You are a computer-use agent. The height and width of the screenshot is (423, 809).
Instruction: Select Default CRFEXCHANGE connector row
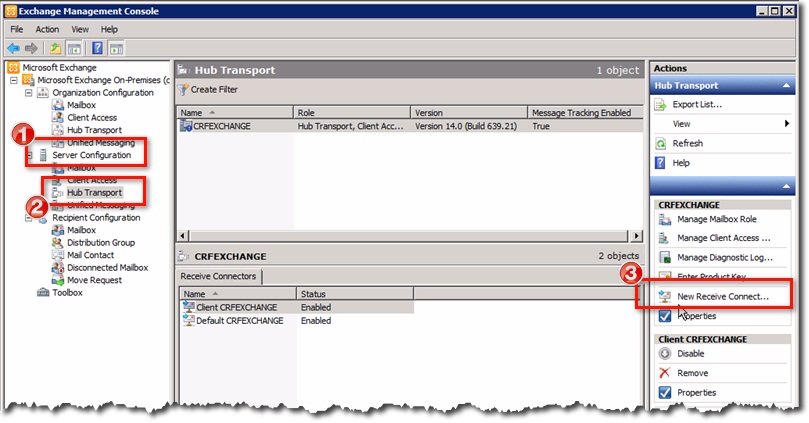pos(297,320)
